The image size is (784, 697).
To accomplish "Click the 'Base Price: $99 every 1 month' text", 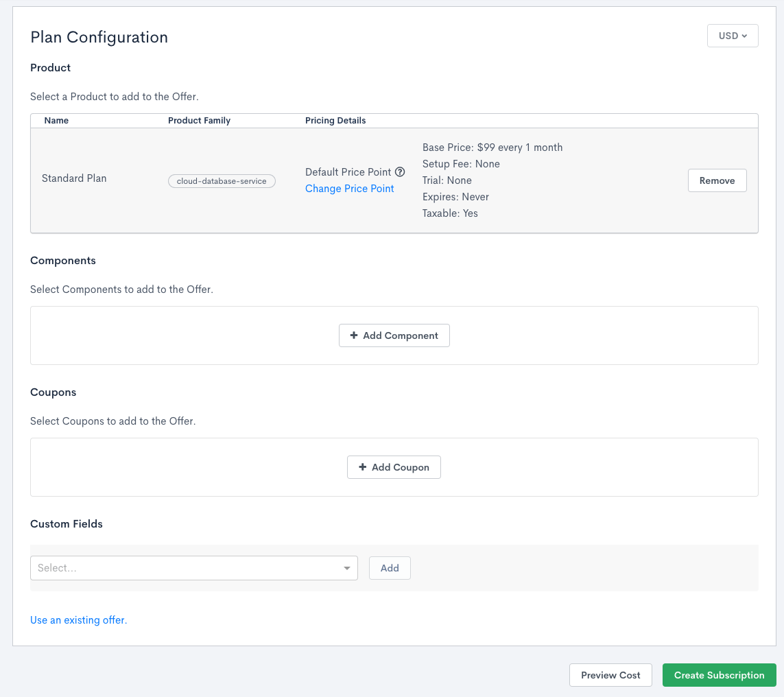I will click(x=492, y=147).
